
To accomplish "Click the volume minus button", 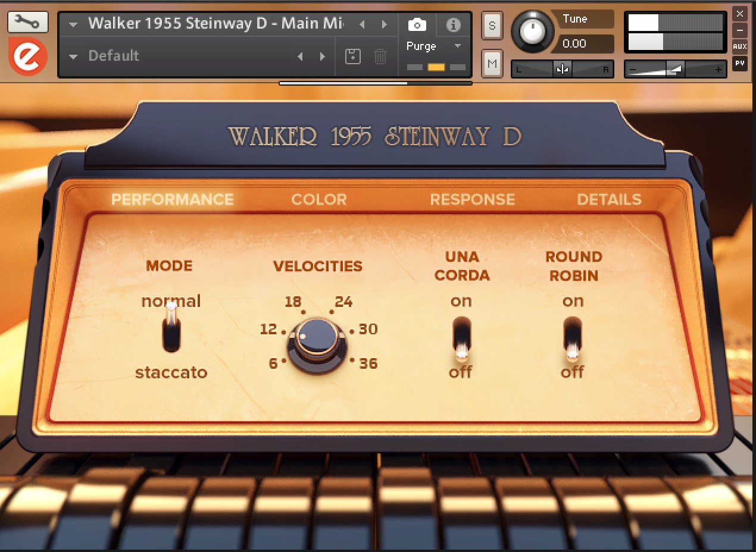I will pos(632,70).
